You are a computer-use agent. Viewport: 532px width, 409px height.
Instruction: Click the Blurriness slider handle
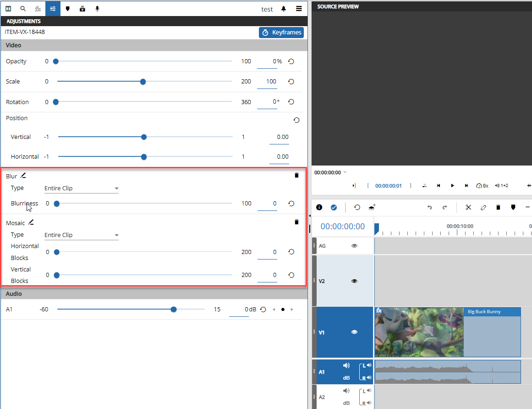pos(56,204)
